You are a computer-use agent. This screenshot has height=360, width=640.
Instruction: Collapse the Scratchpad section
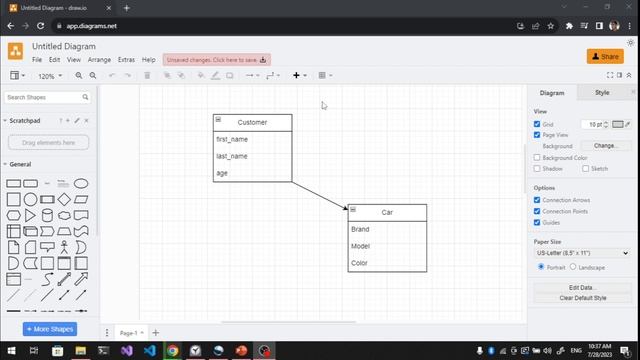click(5, 121)
